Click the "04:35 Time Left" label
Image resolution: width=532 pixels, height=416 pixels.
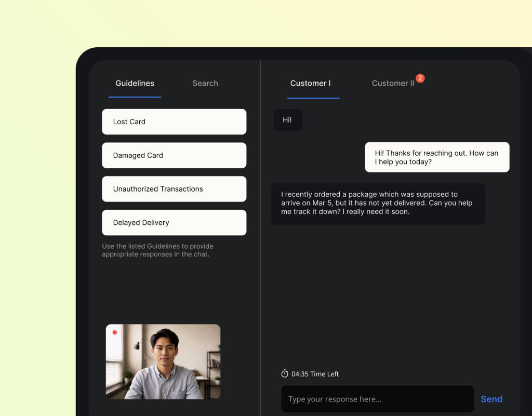[315, 374]
